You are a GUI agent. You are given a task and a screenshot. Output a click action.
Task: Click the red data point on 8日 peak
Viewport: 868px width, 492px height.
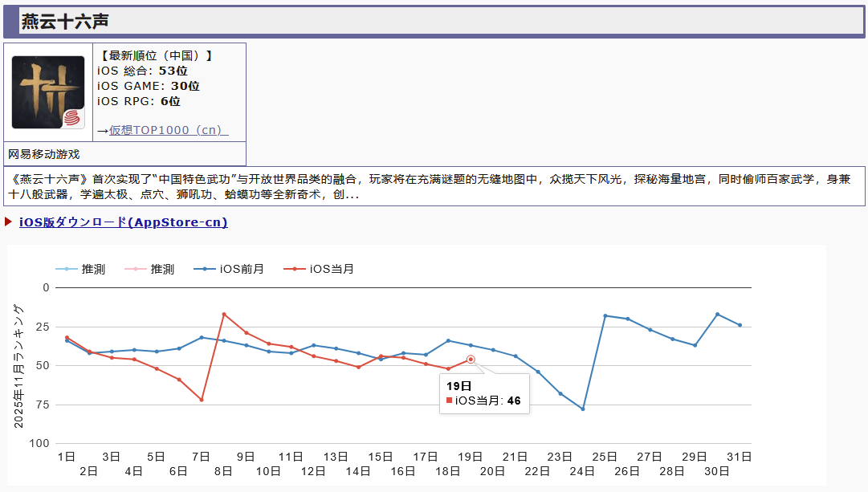[224, 315]
